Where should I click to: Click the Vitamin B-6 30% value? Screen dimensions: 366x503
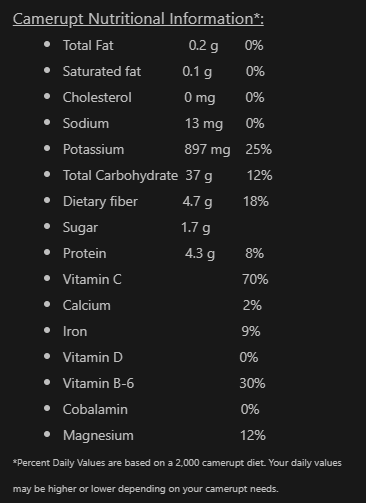(252, 383)
